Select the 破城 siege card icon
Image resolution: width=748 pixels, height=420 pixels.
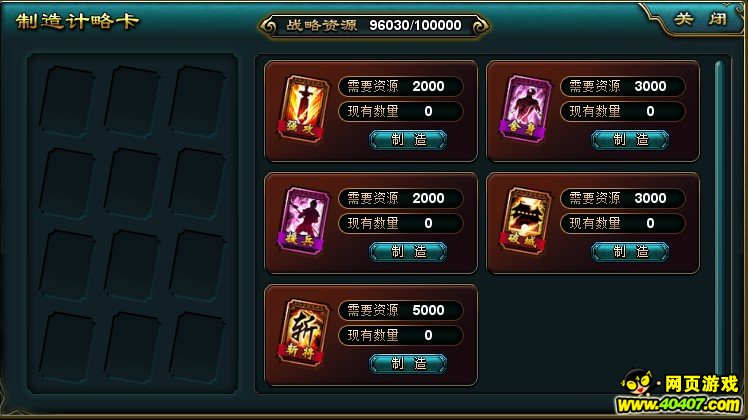[x=525, y=221]
